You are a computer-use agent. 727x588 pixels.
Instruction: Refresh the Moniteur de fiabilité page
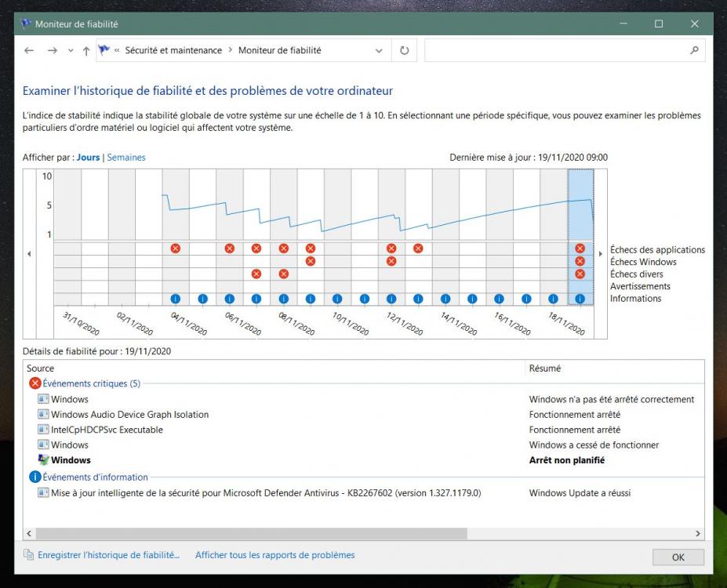404,50
